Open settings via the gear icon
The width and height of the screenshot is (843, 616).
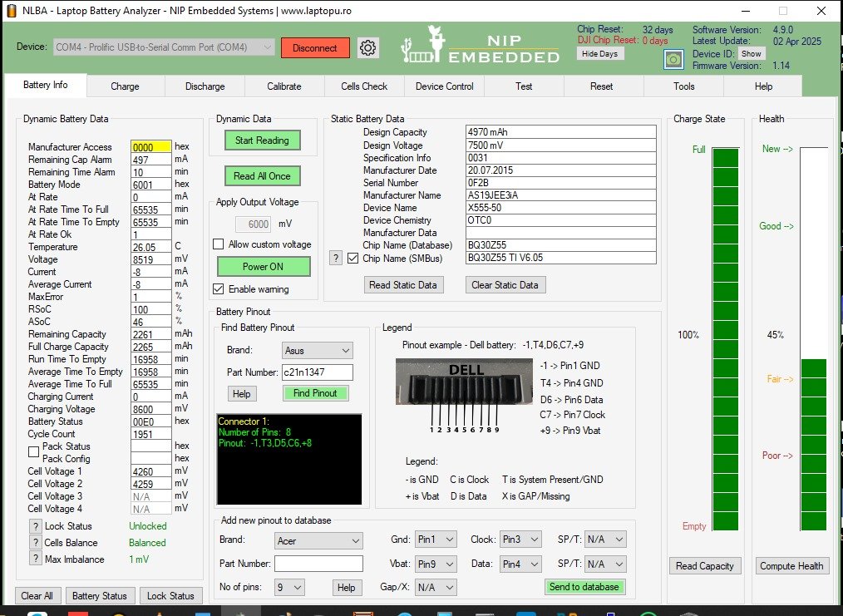click(368, 47)
